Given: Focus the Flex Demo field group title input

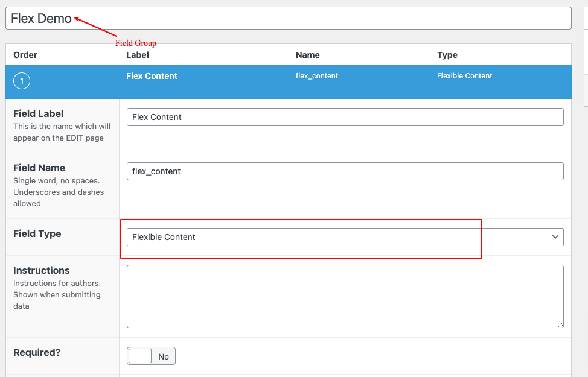Looking at the screenshot, I should (289, 18).
